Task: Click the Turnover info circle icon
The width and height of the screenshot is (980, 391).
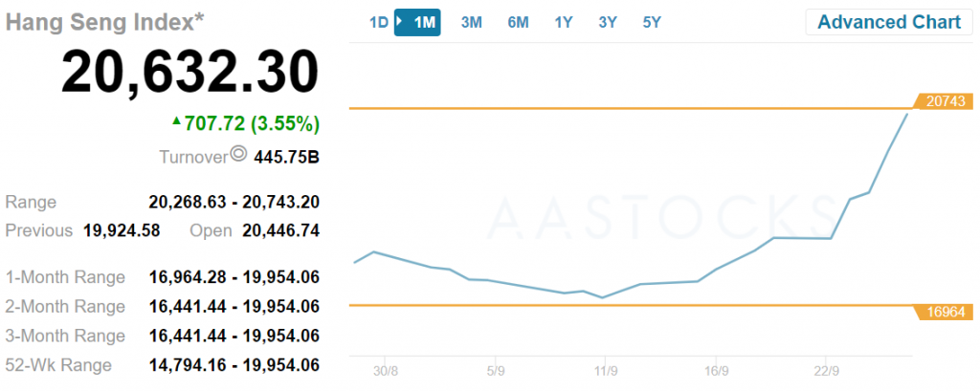Action: click(x=238, y=154)
